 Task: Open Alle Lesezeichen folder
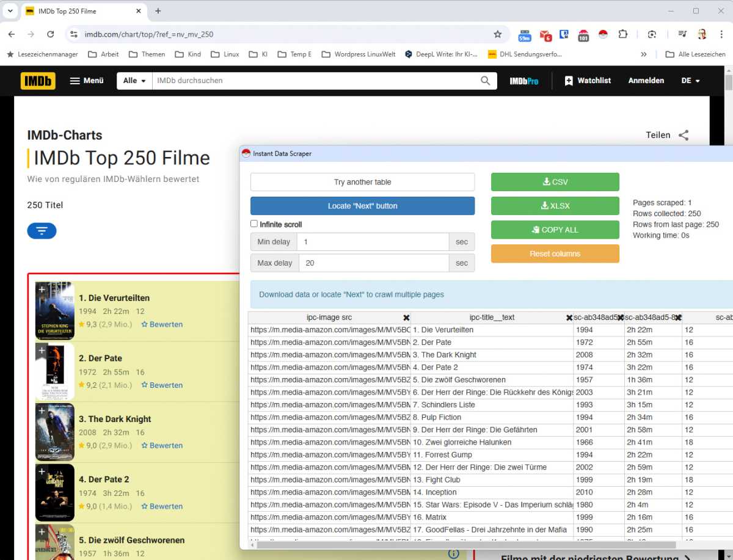[696, 54]
